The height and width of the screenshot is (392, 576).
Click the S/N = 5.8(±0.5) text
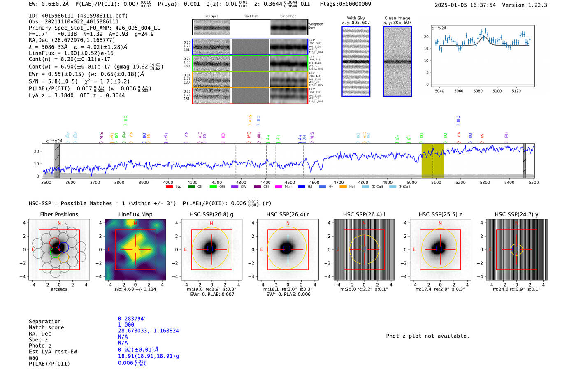click(x=53, y=81)
